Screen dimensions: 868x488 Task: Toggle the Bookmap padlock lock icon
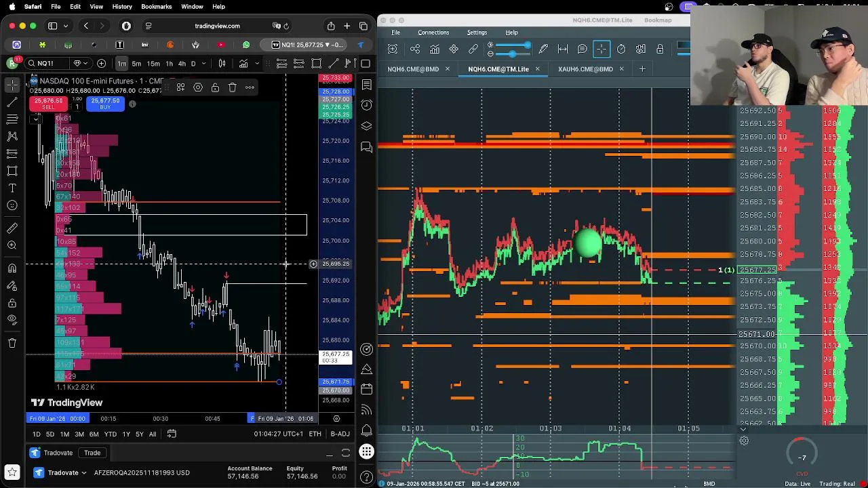click(x=660, y=49)
